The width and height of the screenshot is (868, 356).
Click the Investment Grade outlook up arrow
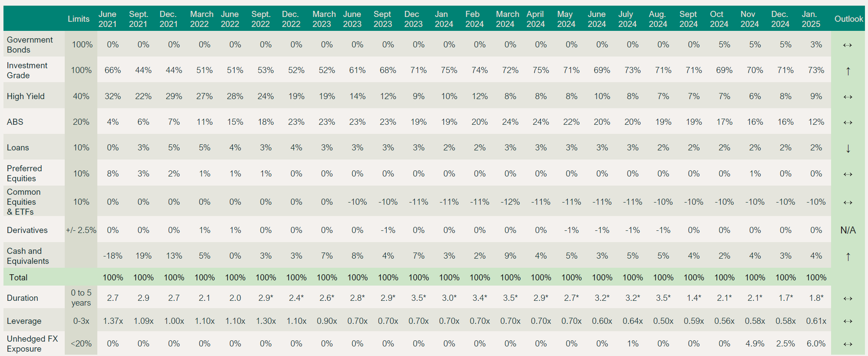point(848,71)
